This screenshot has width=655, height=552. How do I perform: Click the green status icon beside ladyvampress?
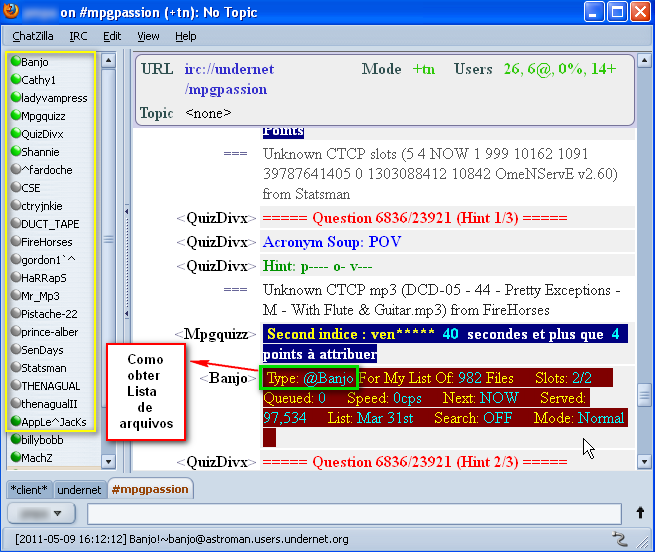[x=16, y=97]
